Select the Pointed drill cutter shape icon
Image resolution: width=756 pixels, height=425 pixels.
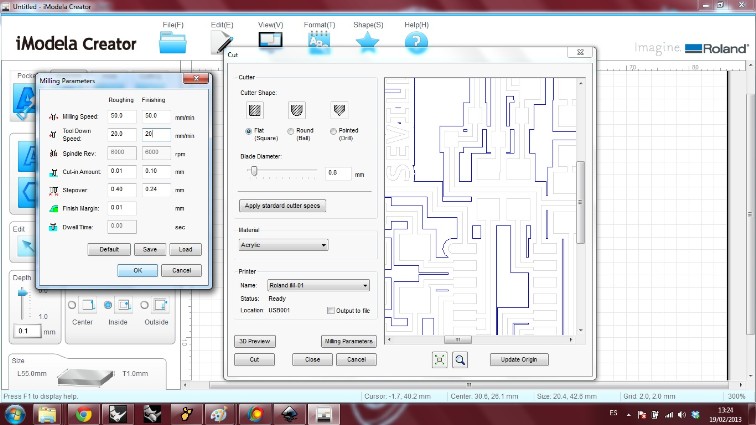[x=339, y=110]
